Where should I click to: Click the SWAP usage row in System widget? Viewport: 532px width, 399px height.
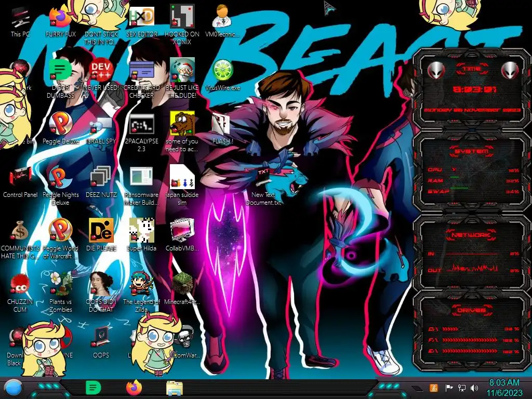pos(474,191)
